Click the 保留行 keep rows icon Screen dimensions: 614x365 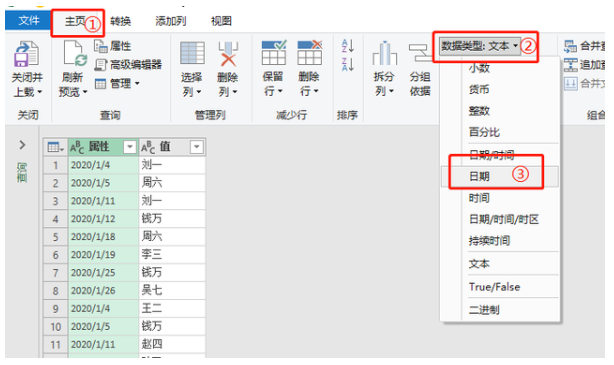pos(274,52)
